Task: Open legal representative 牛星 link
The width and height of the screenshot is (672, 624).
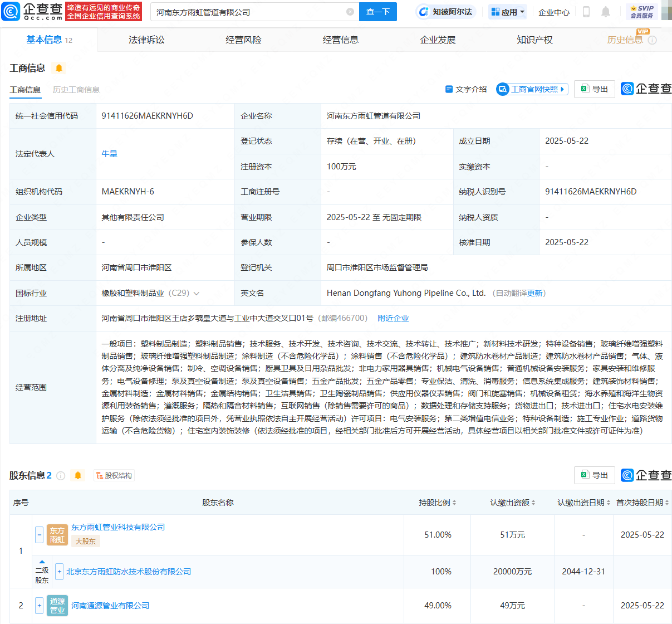Action: (x=109, y=154)
